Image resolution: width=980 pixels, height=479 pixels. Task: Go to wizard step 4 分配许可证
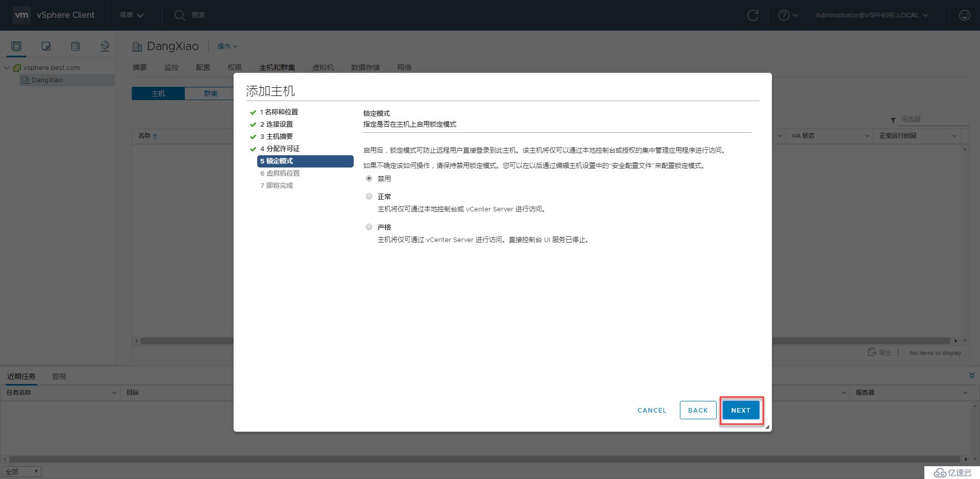point(280,149)
